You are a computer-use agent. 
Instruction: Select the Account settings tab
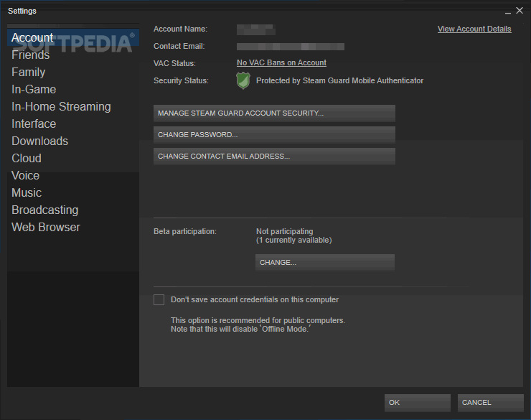73,37
